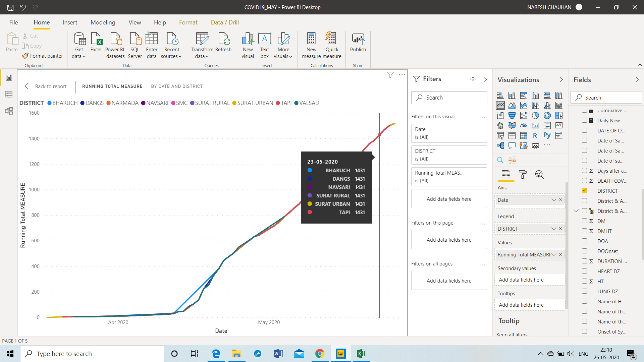Collapse the Filters pane
This screenshot has width=644, height=362.
[485, 79]
